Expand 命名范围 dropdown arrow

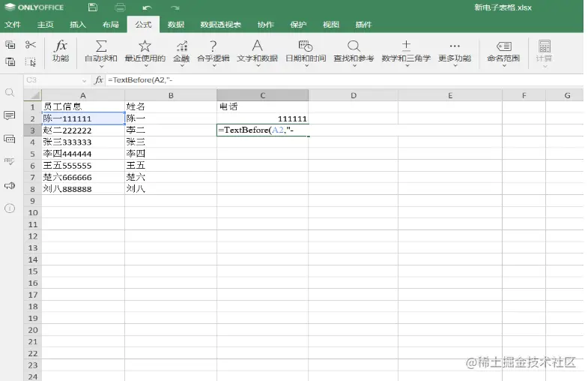(504, 66)
